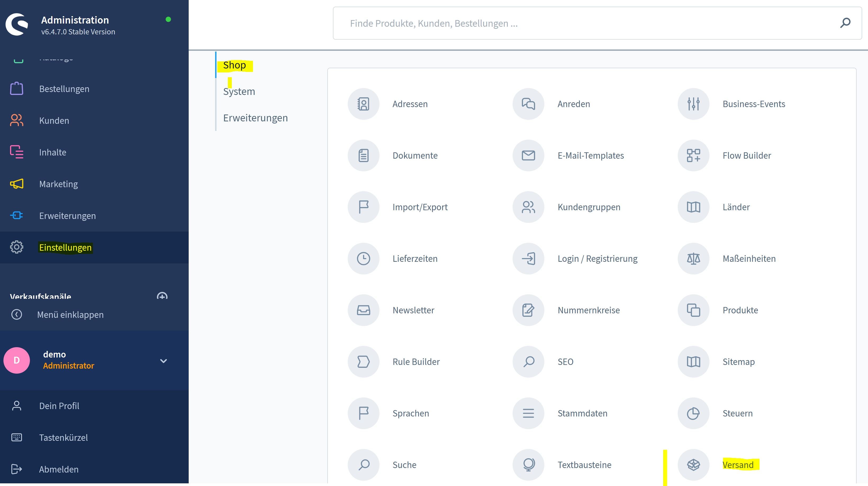Open Kunden in the sidebar
The width and height of the screenshot is (868, 486).
[x=94, y=121]
